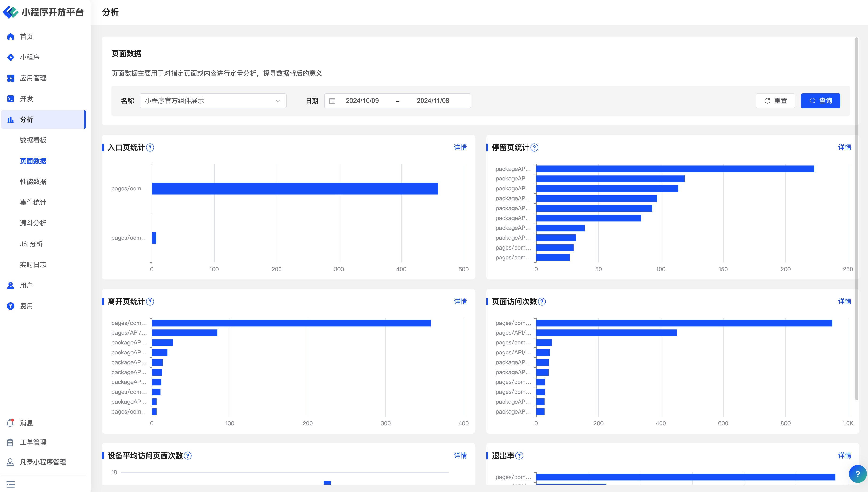Click the start date 2024/10/09 field
This screenshot has height=492, width=868.
362,101
